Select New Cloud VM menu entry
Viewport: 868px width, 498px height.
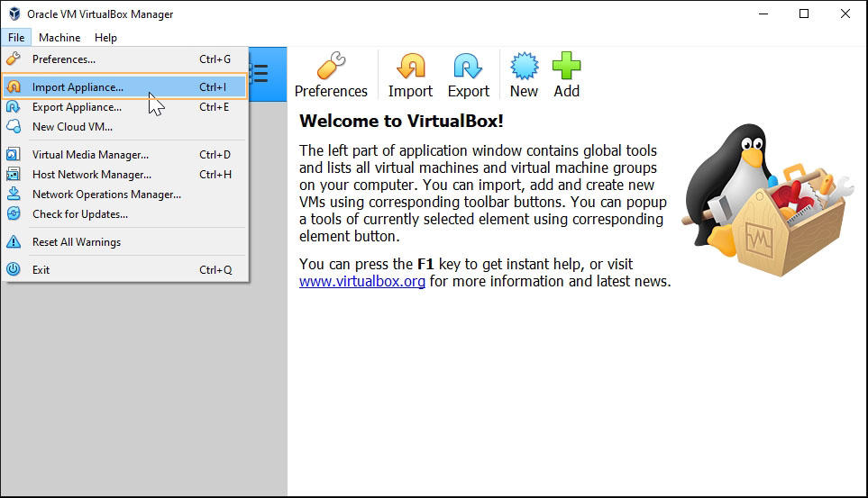coord(72,127)
